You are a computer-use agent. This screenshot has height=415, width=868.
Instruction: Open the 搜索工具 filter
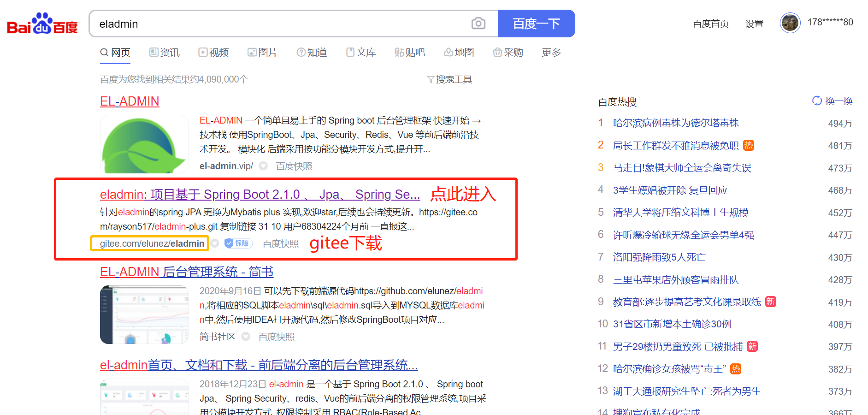(449, 79)
